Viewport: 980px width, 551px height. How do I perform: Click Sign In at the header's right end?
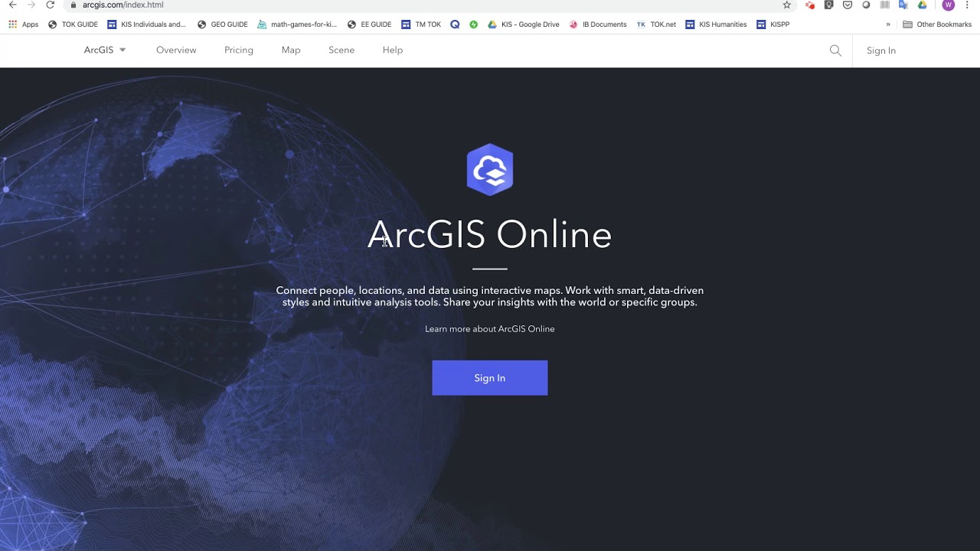coord(881,51)
